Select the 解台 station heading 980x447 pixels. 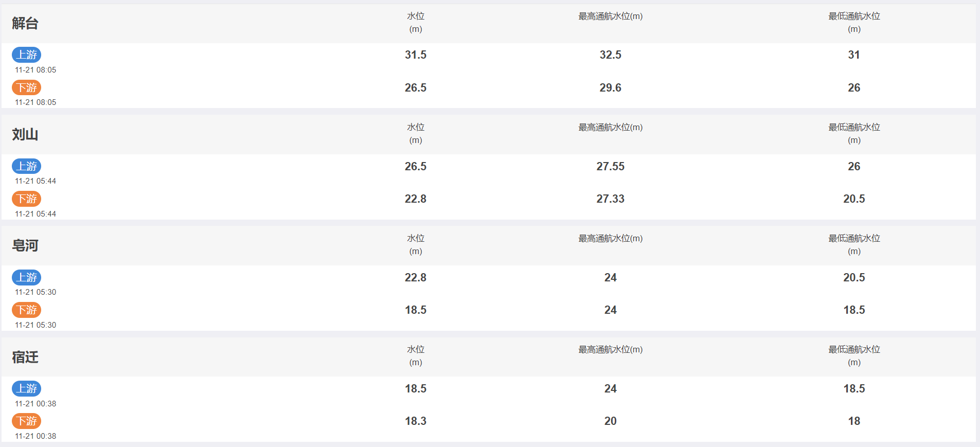pos(25,23)
